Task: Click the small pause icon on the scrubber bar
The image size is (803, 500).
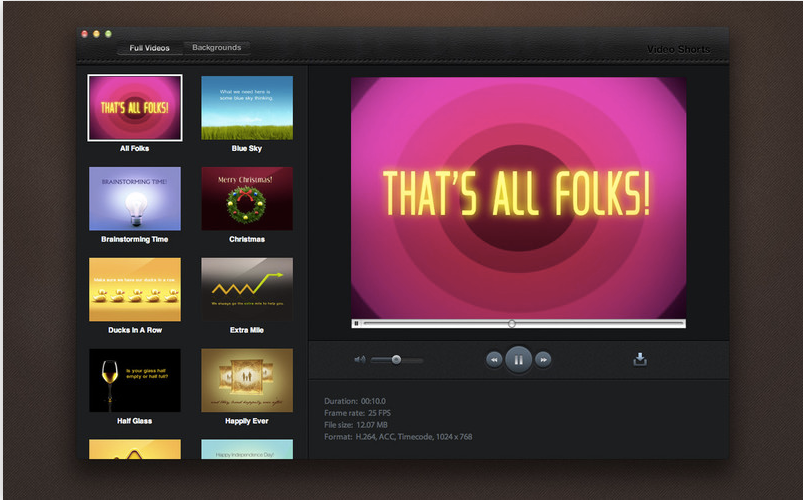Action: click(356, 323)
